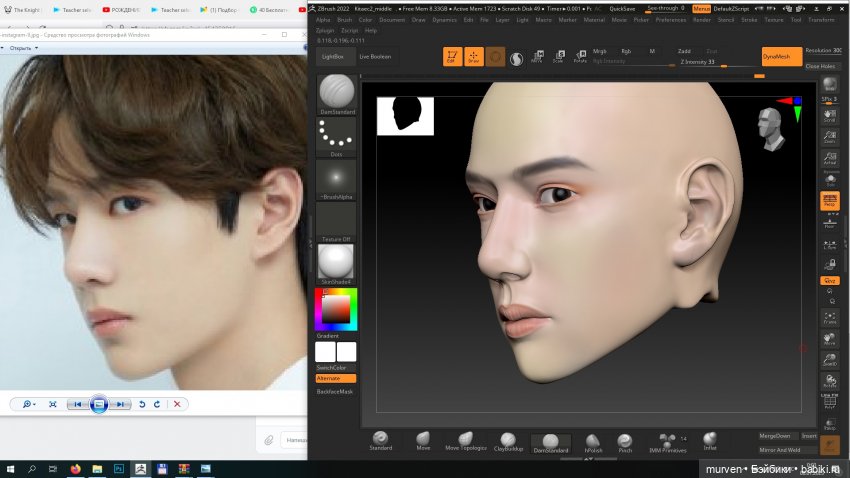Click the DynaMesh button
This screenshot has height=478, width=850.
click(x=782, y=56)
